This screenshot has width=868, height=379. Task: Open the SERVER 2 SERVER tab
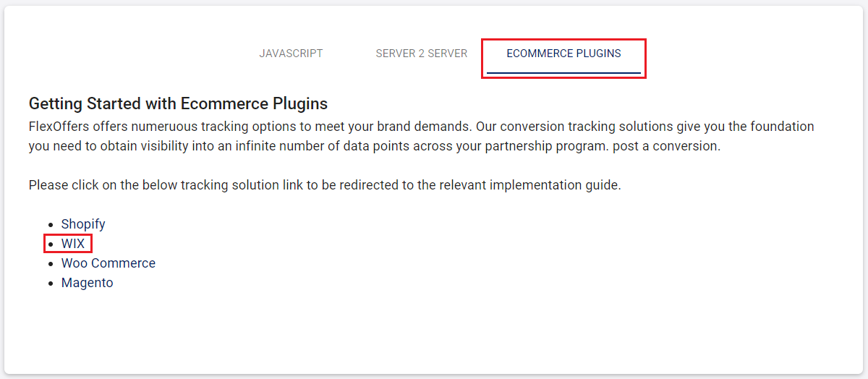422,54
